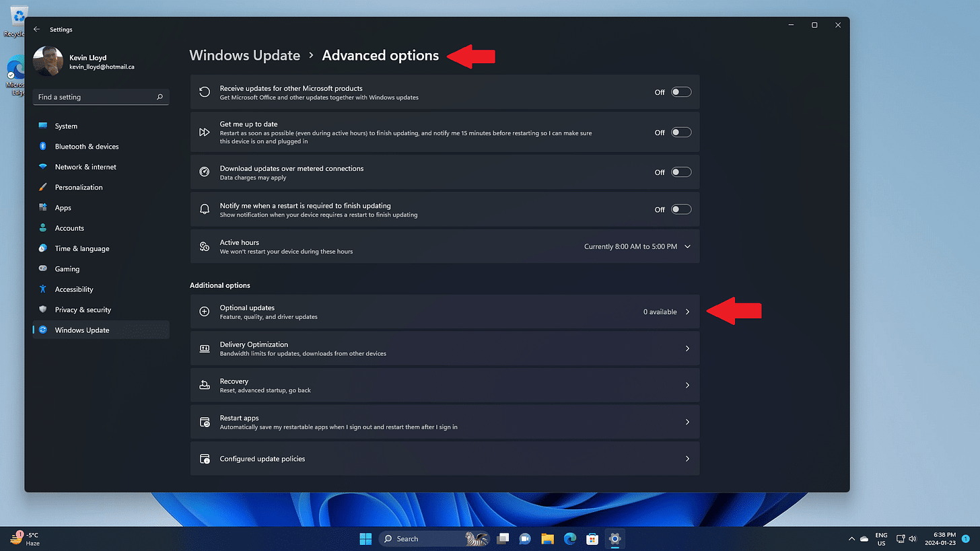Turn on Get me up to date
The width and height of the screenshot is (980, 551).
tap(680, 132)
